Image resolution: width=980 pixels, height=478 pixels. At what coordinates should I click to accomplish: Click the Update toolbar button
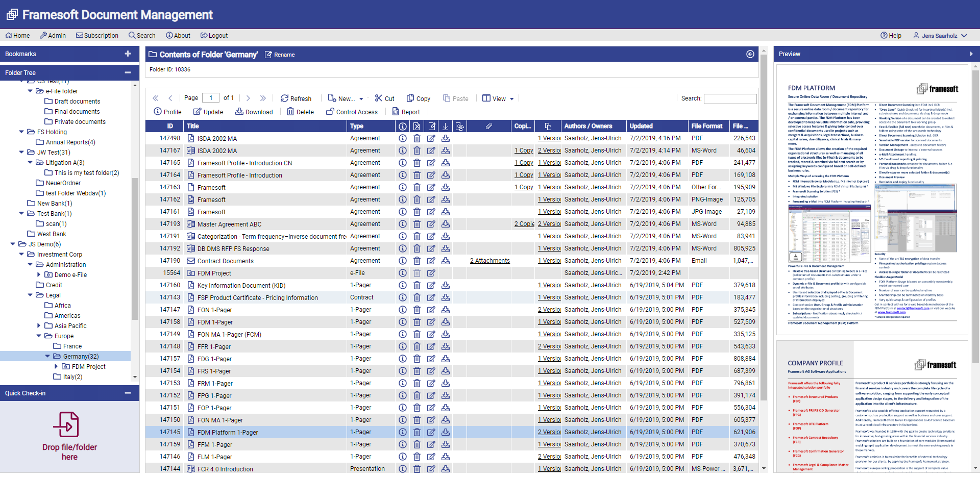(x=208, y=112)
